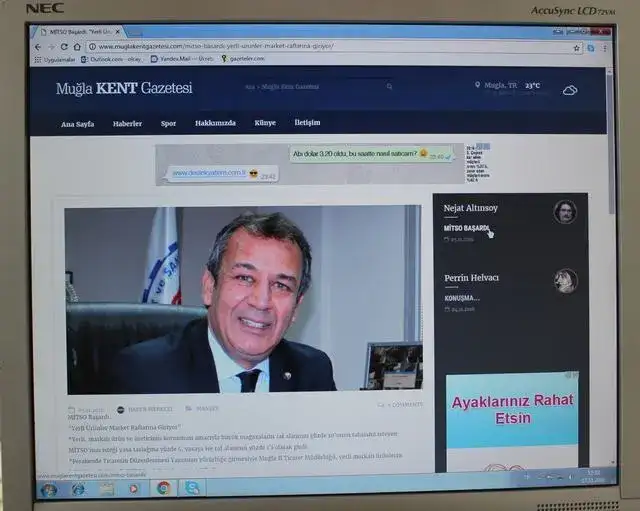Open the Haberler menu item
The image size is (640, 511).
(x=127, y=124)
